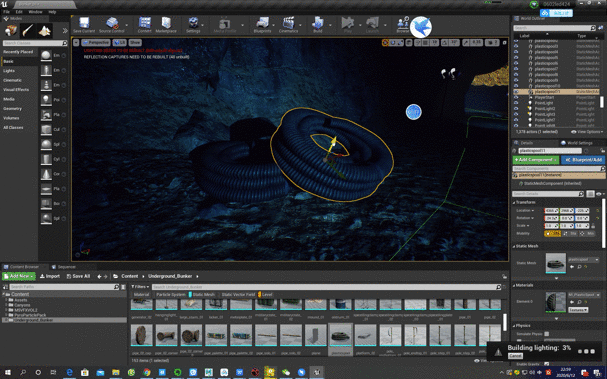Pick the Point Light icon in Basic list
Viewport: 607px width, 379px height.
point(46,99)
